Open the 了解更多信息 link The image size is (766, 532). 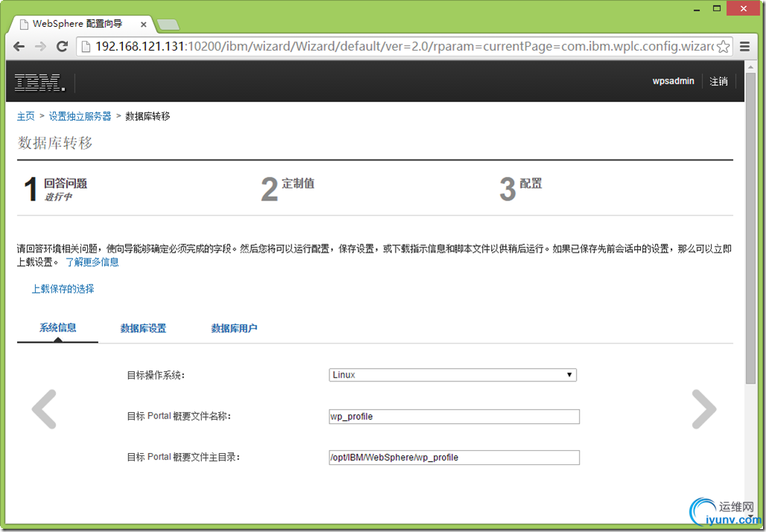click(x=92, y=262)
